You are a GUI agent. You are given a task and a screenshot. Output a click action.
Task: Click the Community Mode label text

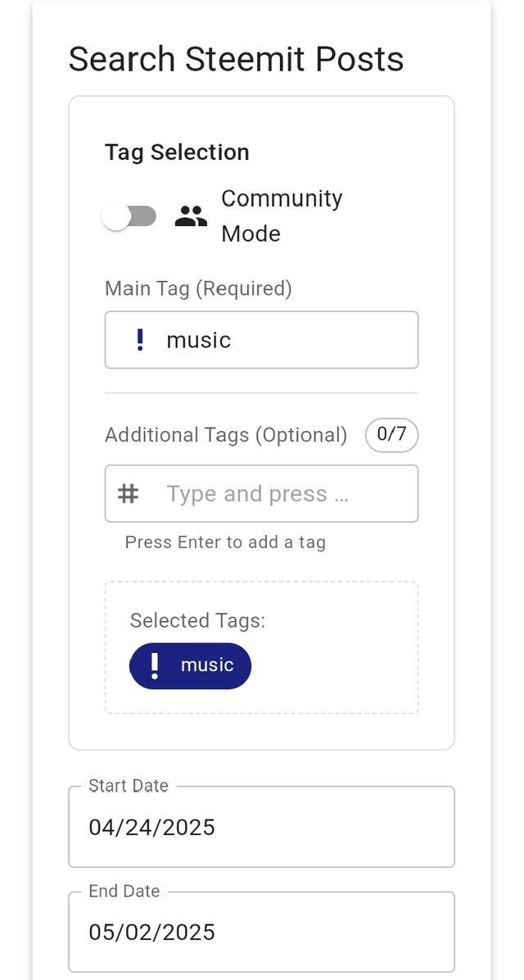tap(282, 216)
